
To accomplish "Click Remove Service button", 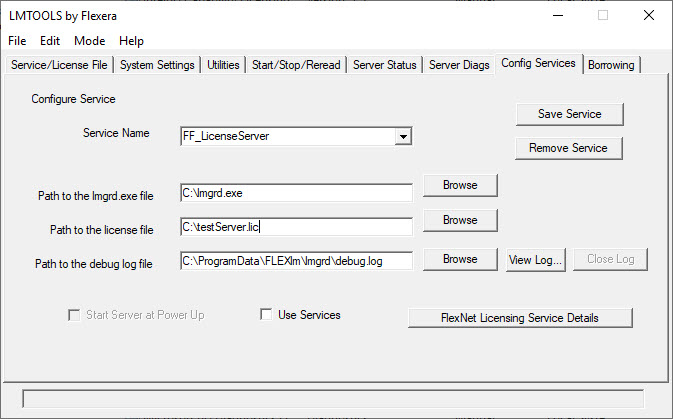I will pyautogui.click(x=568, y=148).
